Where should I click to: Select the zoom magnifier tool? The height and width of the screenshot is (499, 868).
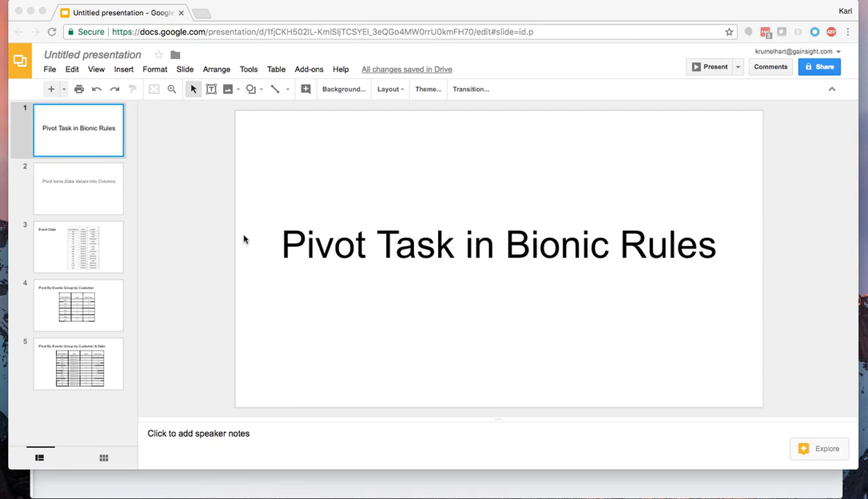coord(172,89)
